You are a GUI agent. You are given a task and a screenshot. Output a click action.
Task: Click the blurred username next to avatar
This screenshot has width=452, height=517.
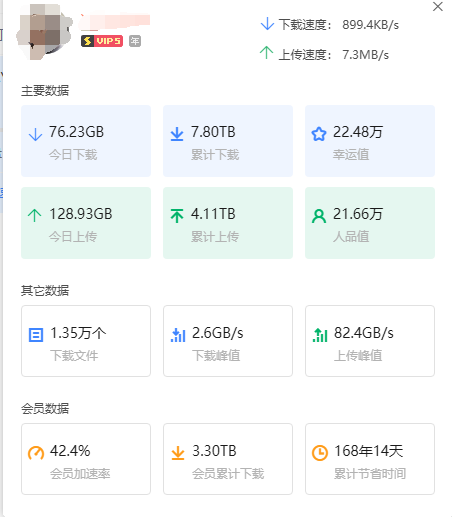(x=115, y=21)
